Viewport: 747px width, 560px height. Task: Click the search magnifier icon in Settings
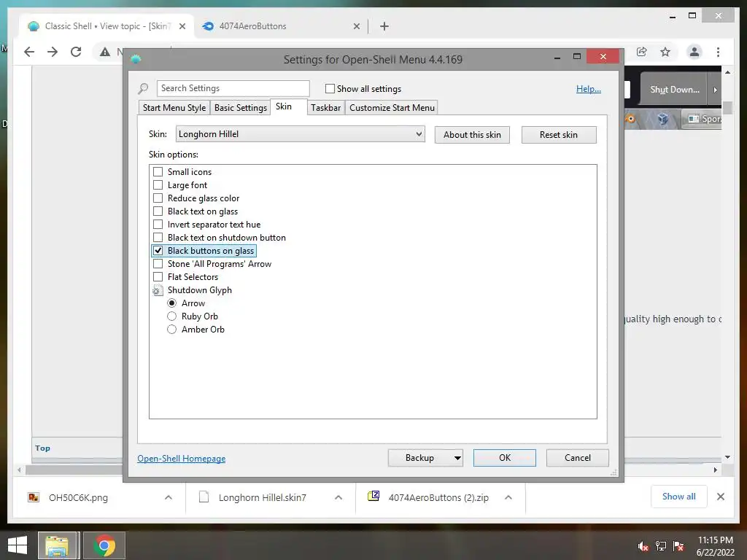(143, 88)
